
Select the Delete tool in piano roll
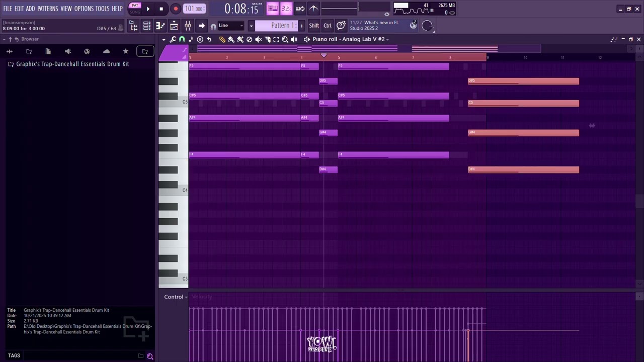click(x=249, y=39)
